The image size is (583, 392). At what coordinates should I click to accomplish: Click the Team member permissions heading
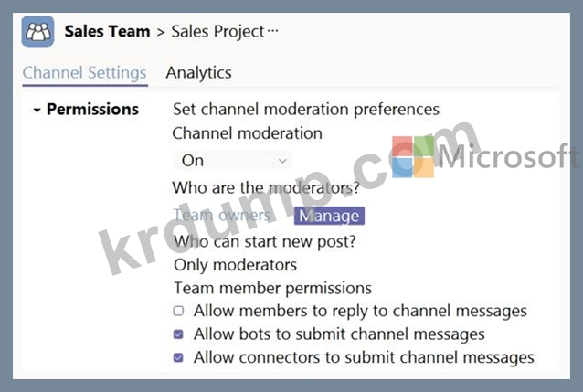pos(272,288)
